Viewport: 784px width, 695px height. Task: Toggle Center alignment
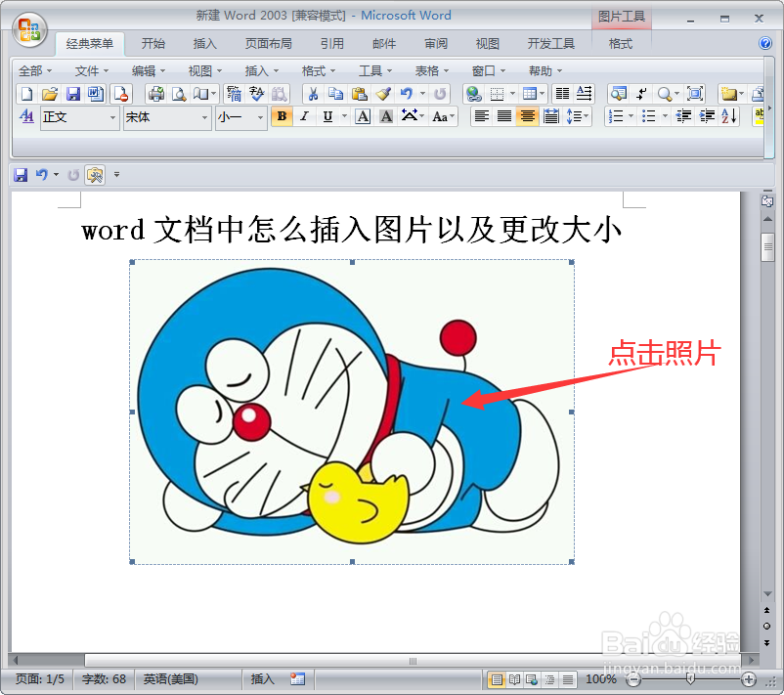[528, 116]
